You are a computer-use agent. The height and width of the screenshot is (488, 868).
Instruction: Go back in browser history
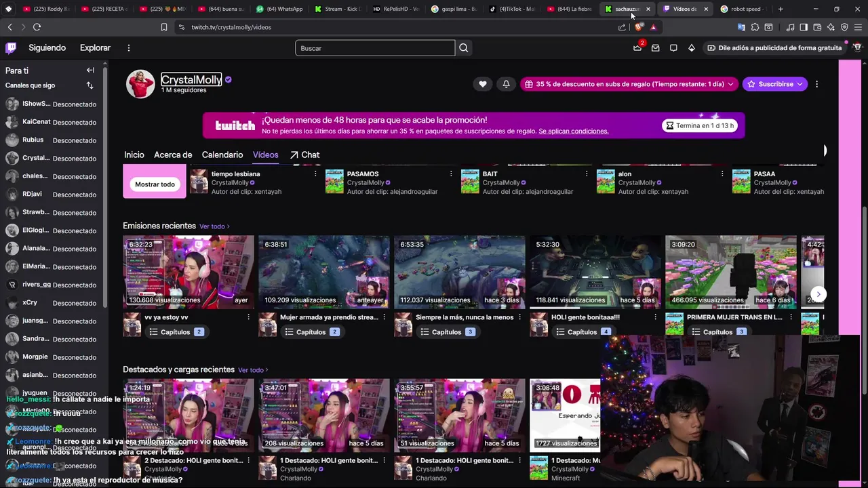9,27
